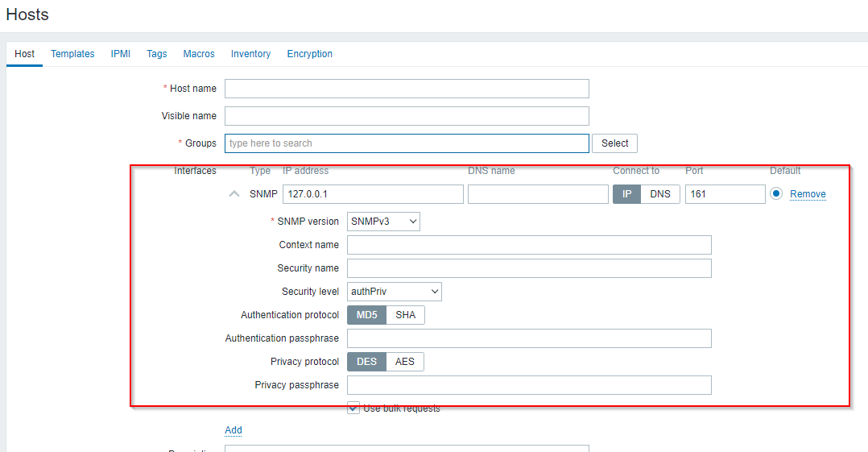Choose DES privacy protocol
868x452 pixels.
366,362
